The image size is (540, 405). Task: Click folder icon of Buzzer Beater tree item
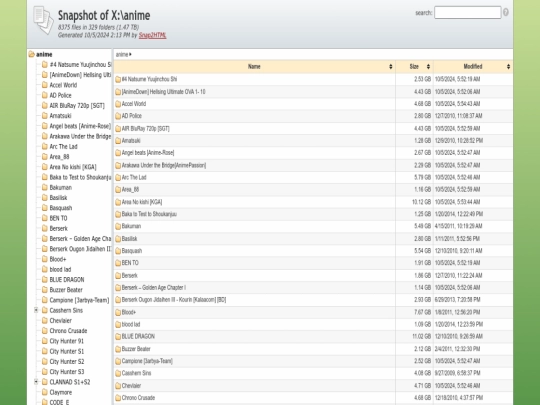(x=44, y=290)
